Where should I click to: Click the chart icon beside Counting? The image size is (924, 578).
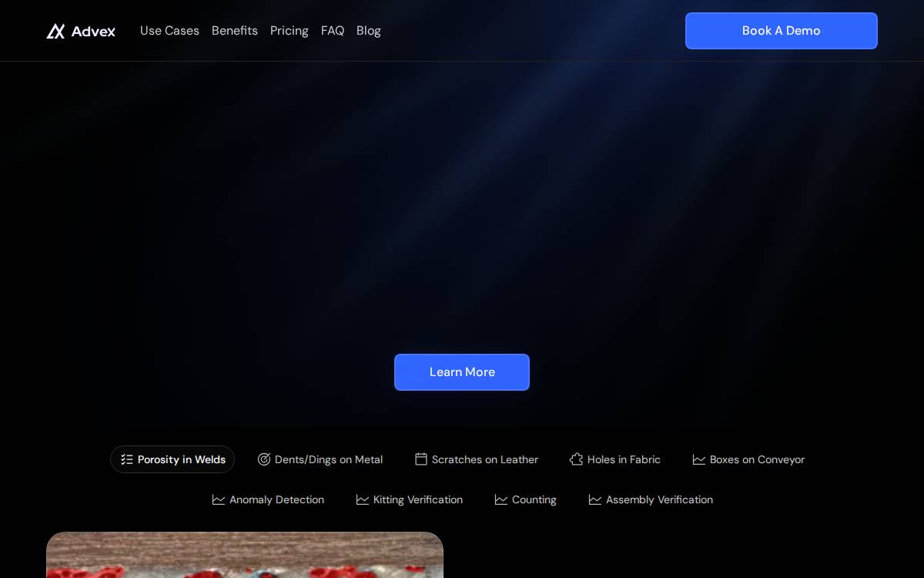tap(501, 499)
